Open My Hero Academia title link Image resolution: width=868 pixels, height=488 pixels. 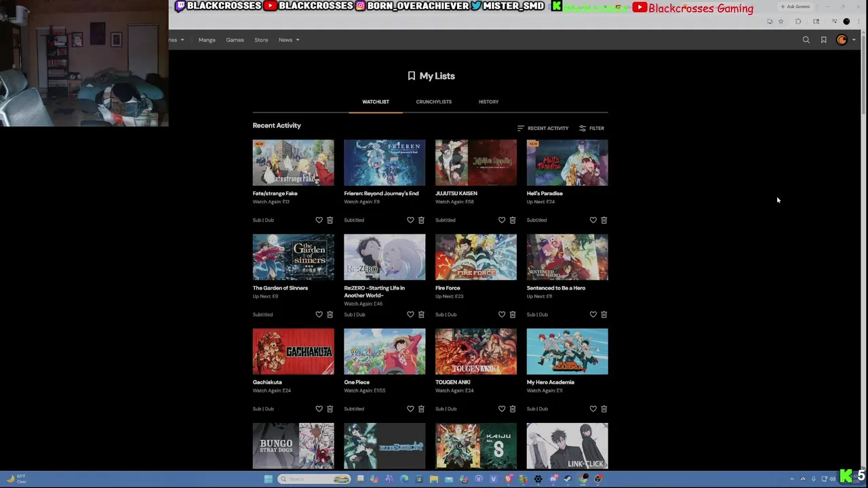click(x=551, y=382)
